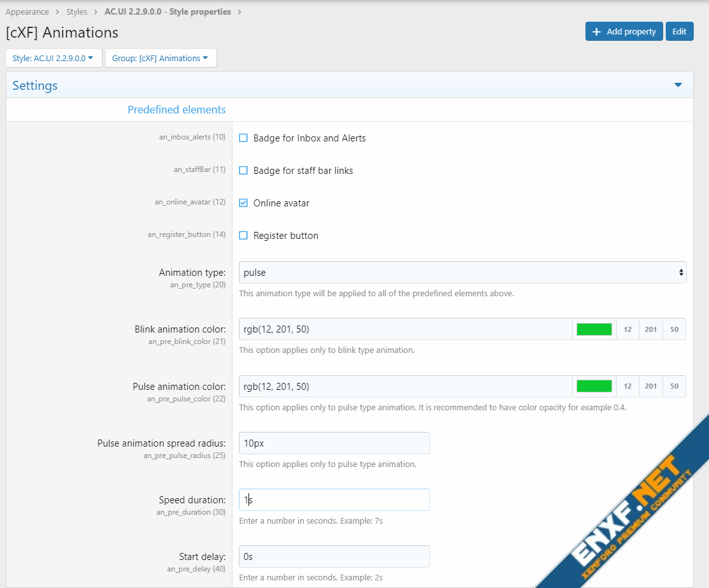Click the Pulse animation color green swatch
This screenshot has width=709, height=588.
click(x=594, y=386)
